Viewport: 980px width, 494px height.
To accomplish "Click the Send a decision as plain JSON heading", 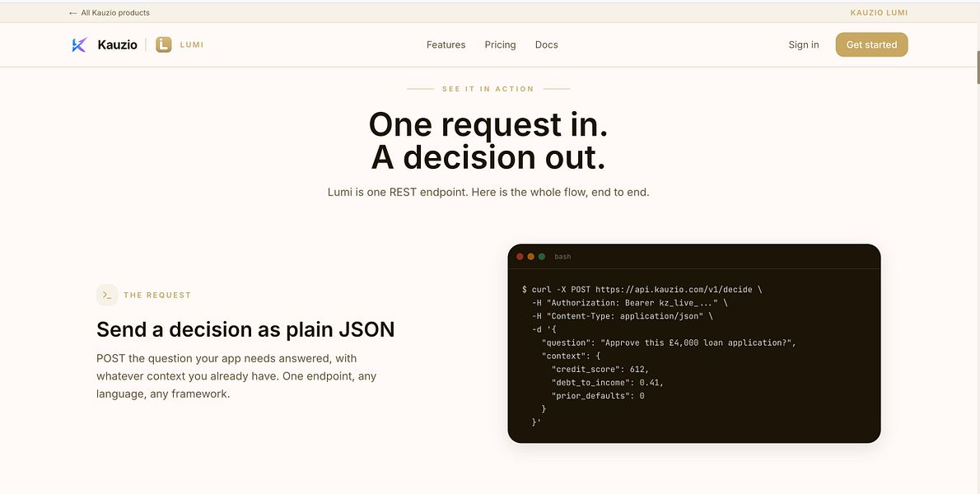I will pyautogui.click(x=245, y=329).
